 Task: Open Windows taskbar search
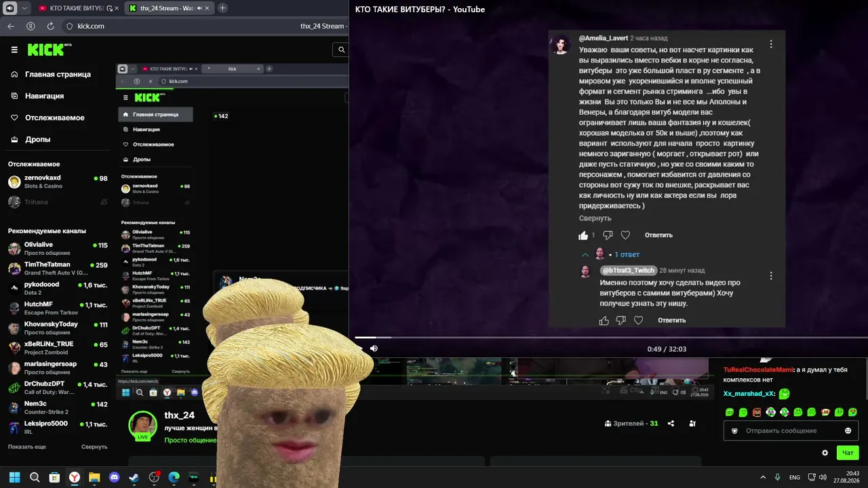35,477
